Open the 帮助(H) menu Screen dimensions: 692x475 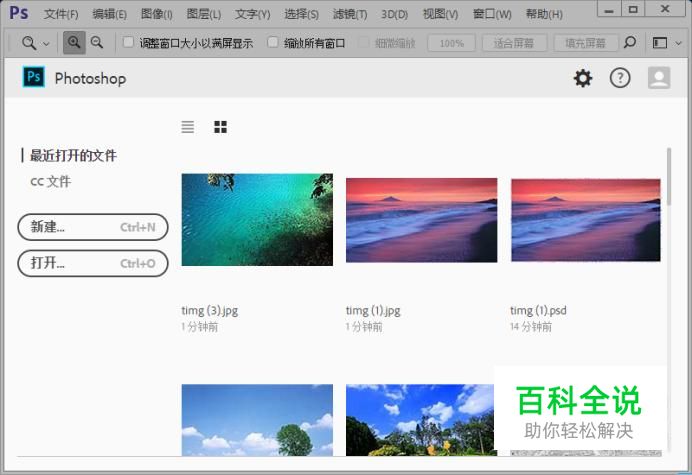point(544,14)
